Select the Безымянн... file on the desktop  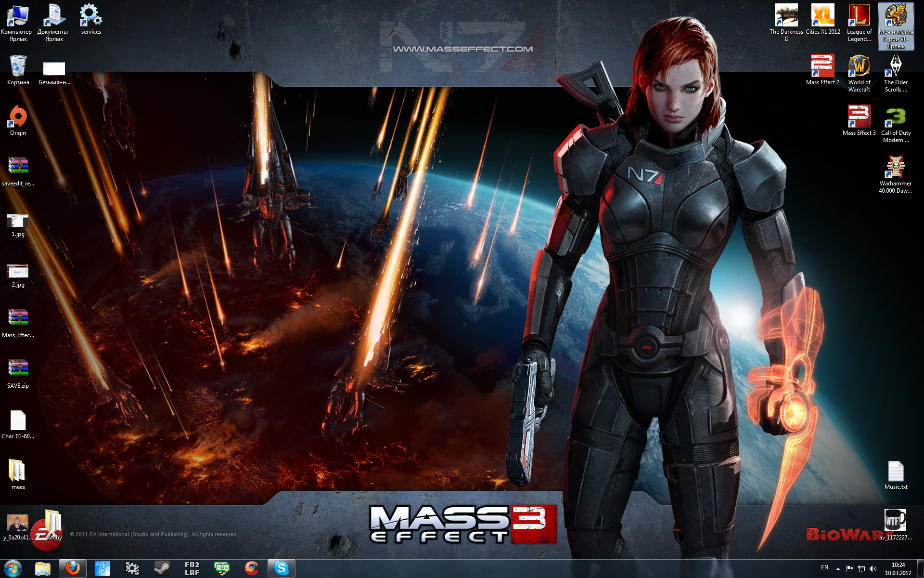[54, 72]
